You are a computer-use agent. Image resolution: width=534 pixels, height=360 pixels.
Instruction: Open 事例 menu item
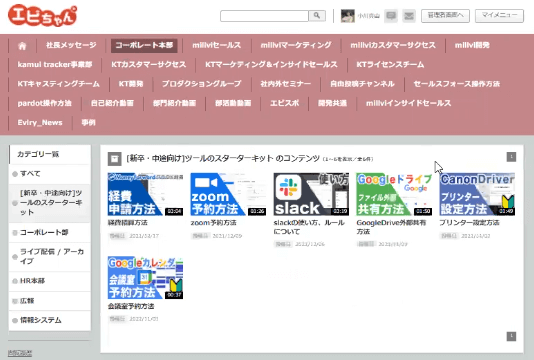(88, 123)
